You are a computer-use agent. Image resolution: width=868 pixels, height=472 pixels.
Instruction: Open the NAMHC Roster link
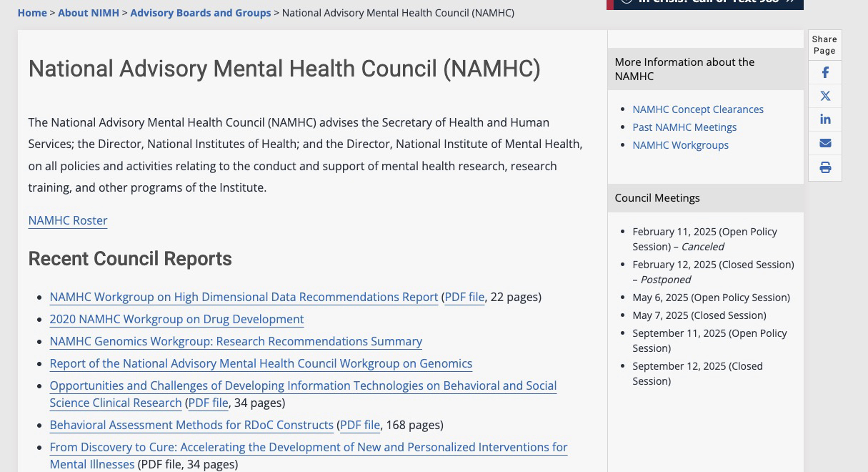pos(68,220)
